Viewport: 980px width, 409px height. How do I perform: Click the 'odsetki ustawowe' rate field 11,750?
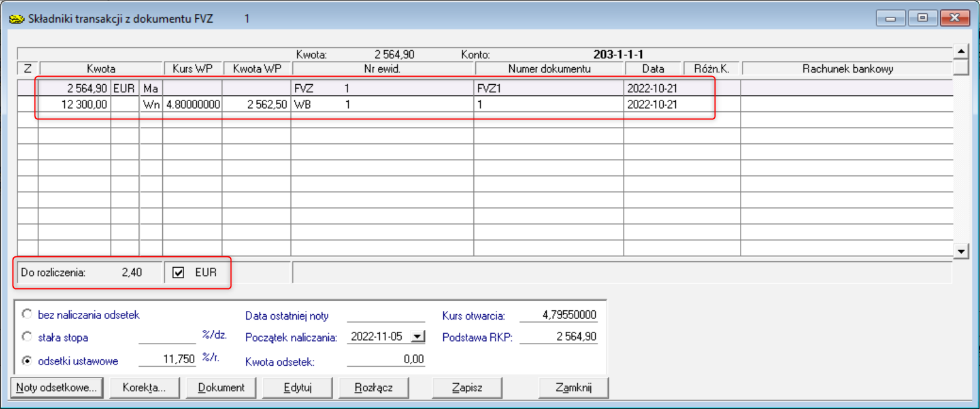pos(167,360)
